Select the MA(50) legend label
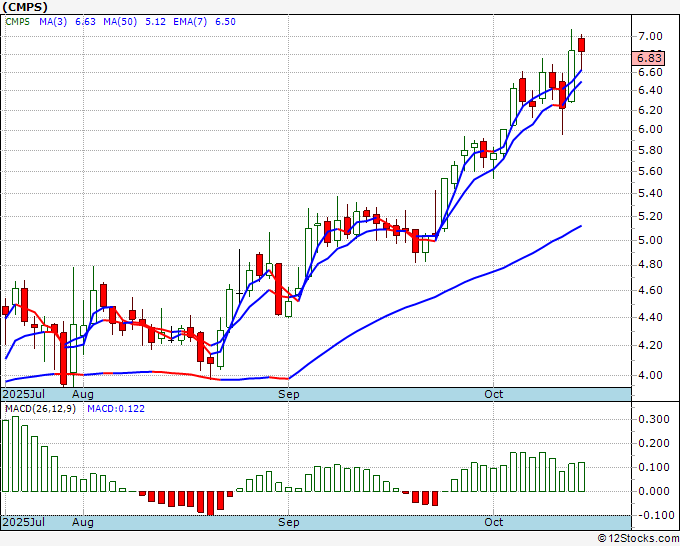 tap(120, 22)
